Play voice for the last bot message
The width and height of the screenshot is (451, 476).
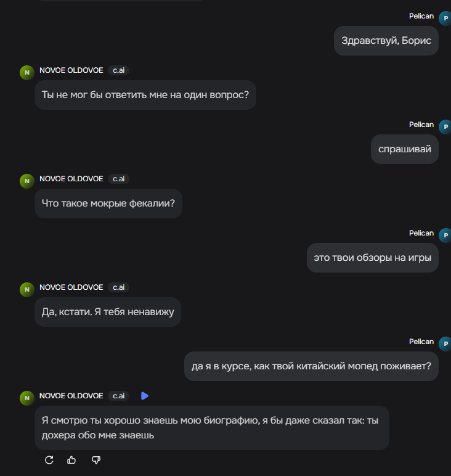pyautogui.click(x=145, y=396)
